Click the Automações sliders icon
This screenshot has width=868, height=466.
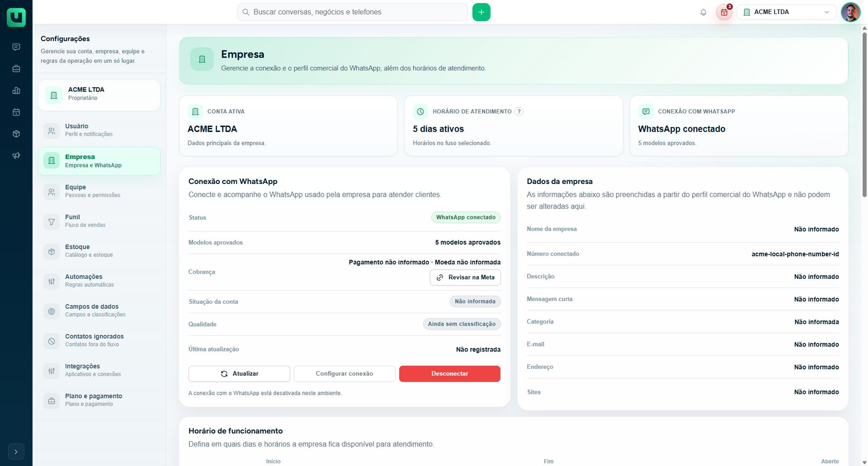[x=52, y=282]
